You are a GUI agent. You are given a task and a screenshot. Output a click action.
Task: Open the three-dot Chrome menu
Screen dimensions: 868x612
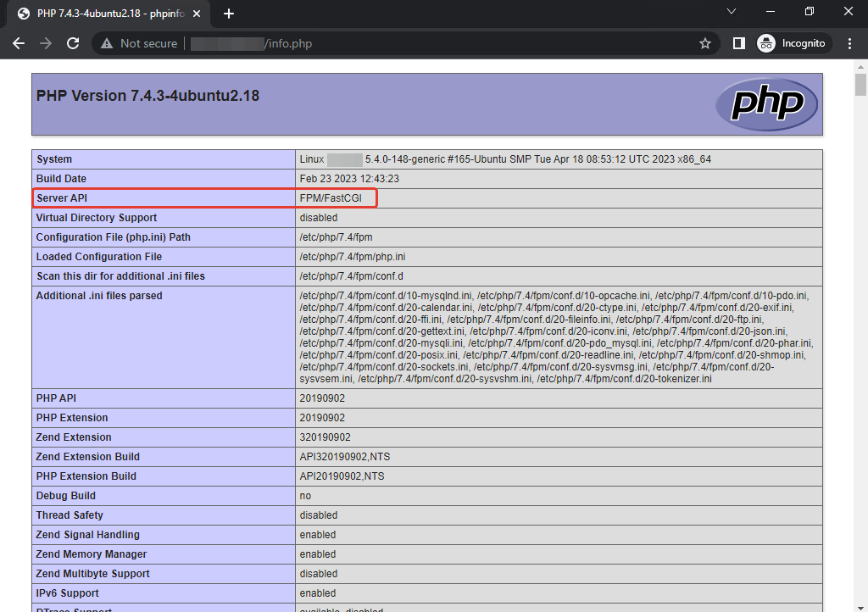[850, 42]
